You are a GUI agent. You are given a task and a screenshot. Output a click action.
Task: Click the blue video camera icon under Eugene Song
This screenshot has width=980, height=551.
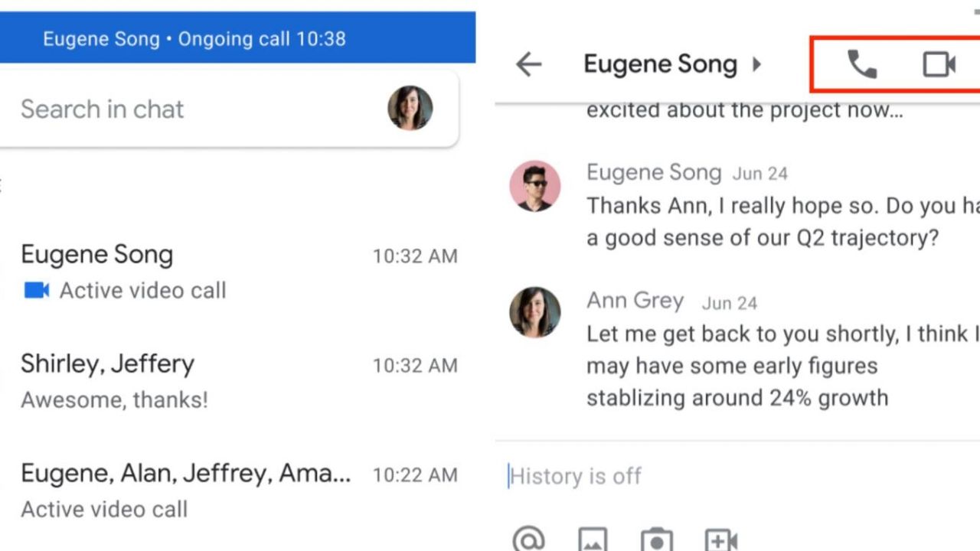[x=37, y=291]
